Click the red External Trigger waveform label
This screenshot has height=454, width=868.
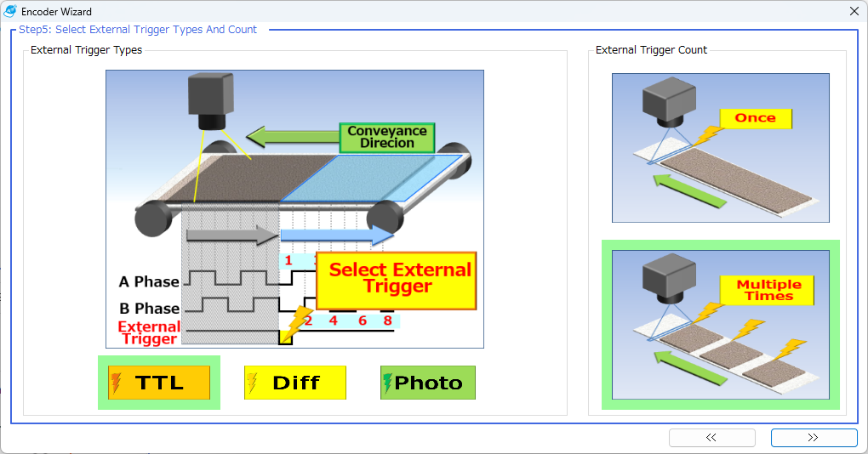pyautogui.click(x=149, y=332)
